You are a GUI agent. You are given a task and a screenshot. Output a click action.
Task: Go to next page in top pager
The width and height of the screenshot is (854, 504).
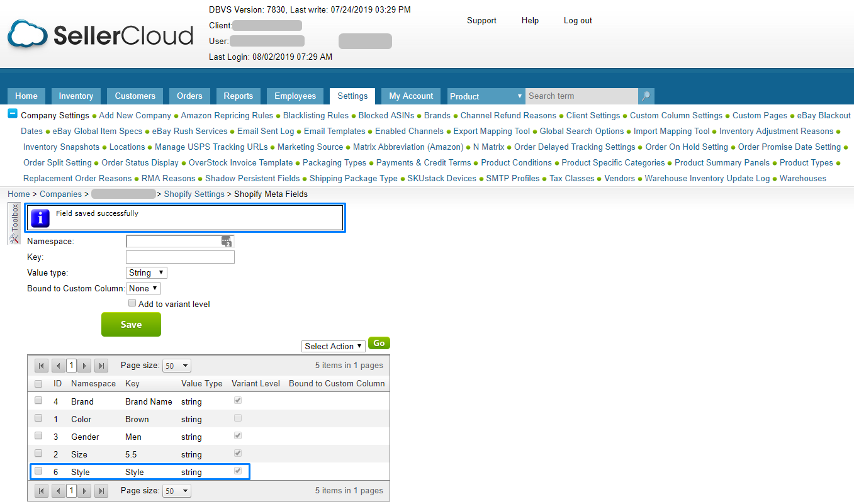pos(84,366)
